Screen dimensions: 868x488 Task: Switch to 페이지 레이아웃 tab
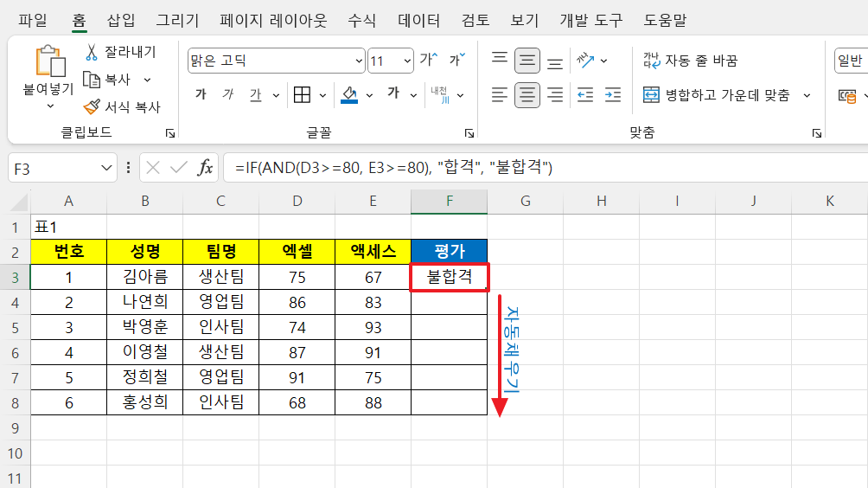pos(273,21)
